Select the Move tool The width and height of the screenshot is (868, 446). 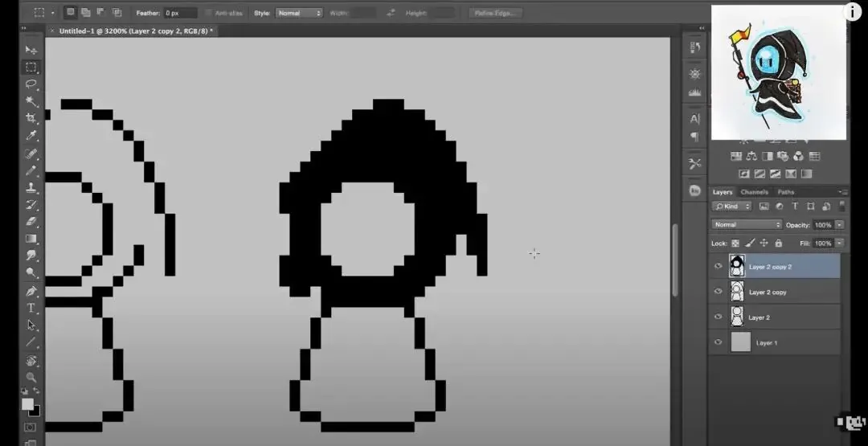point(31,51)
